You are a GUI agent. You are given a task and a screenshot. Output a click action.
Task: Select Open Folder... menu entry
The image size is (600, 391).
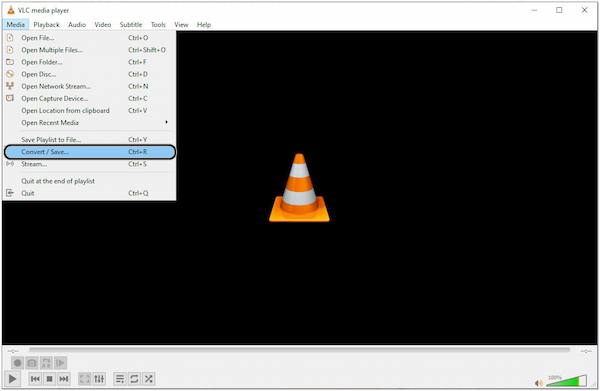(90, 62)
